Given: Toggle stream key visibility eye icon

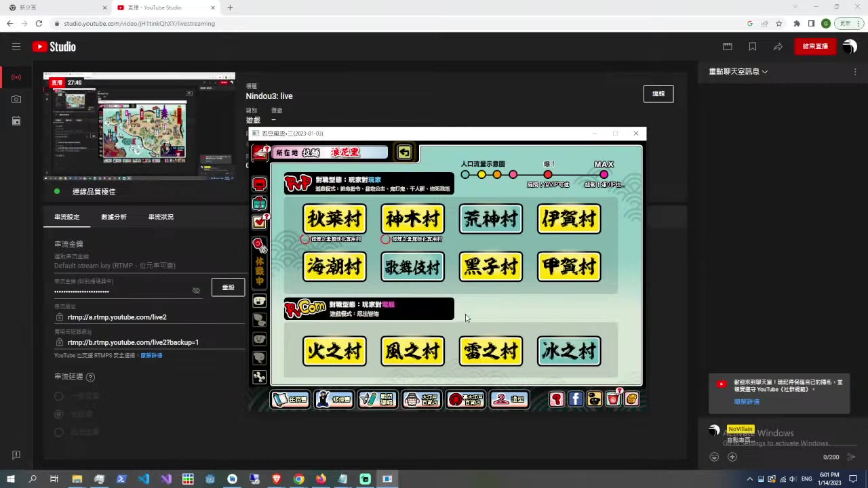Looking at the screenshot, I should [x=196, y=291].
